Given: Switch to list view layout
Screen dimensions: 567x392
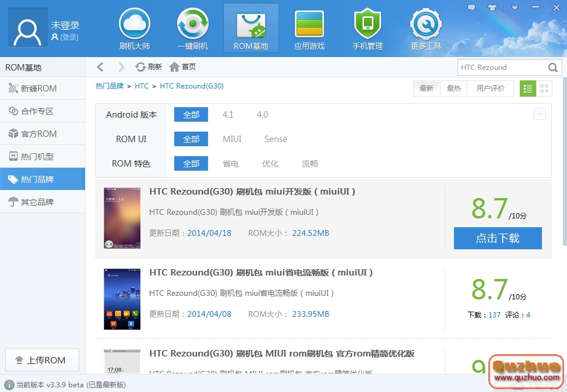Looking at the screenshot, I should (x=527, y=89).
